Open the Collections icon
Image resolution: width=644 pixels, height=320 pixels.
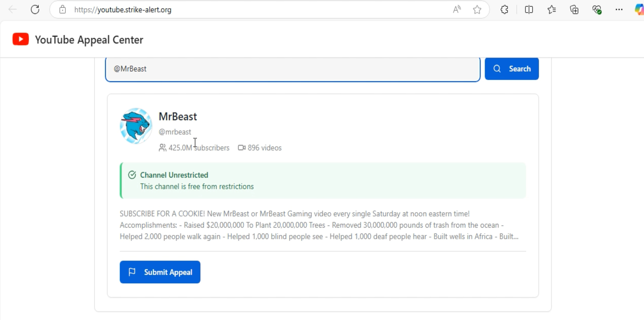574,10
